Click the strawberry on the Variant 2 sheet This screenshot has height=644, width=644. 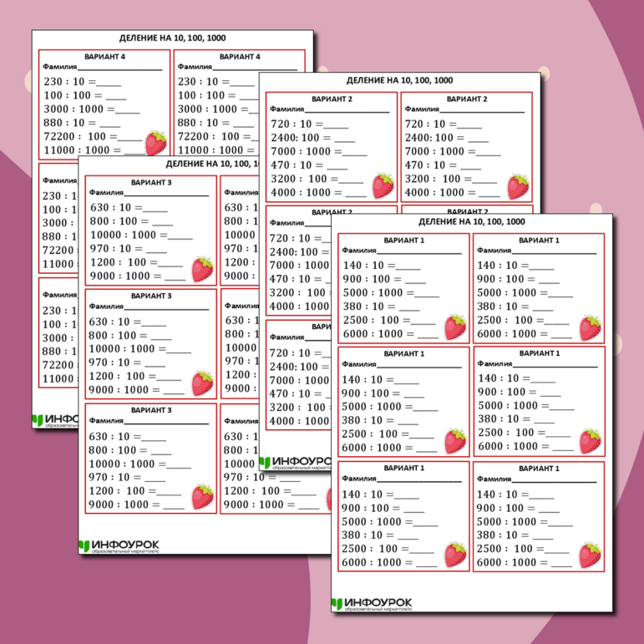pyautogui.click(x=383, y=185)
